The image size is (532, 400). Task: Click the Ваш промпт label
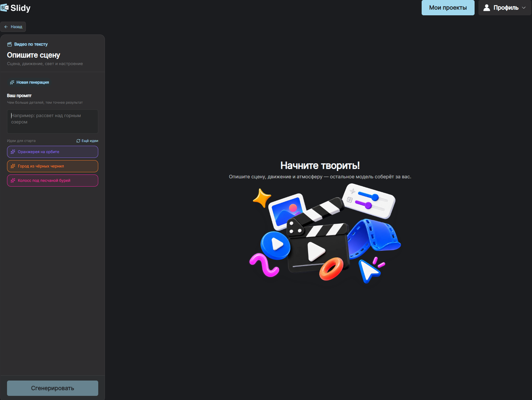tap(19, 96)
